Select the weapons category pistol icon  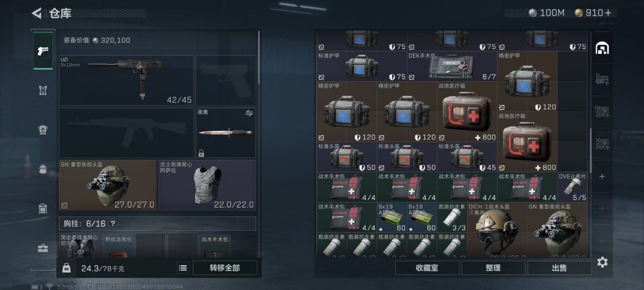(x=43, y=51)
